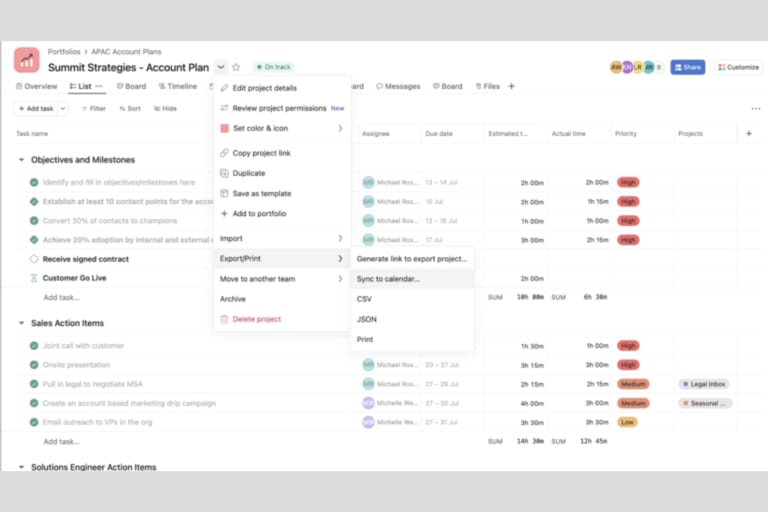Open project actions chevron beside title

tap(221, 67)
